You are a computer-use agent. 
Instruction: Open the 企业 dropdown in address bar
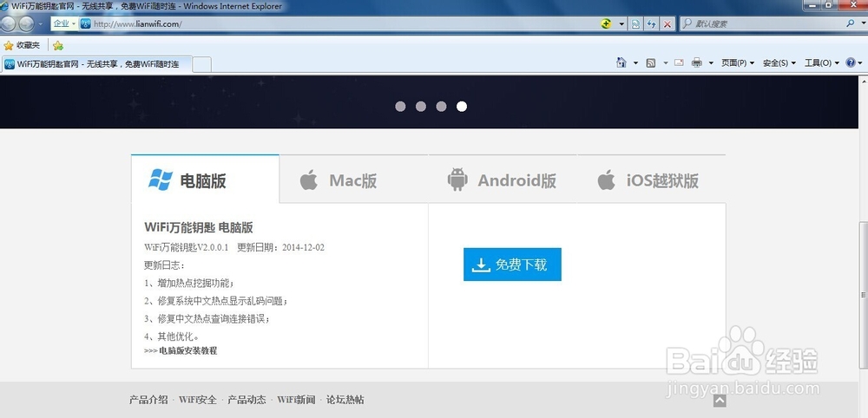tap(64, 23)
